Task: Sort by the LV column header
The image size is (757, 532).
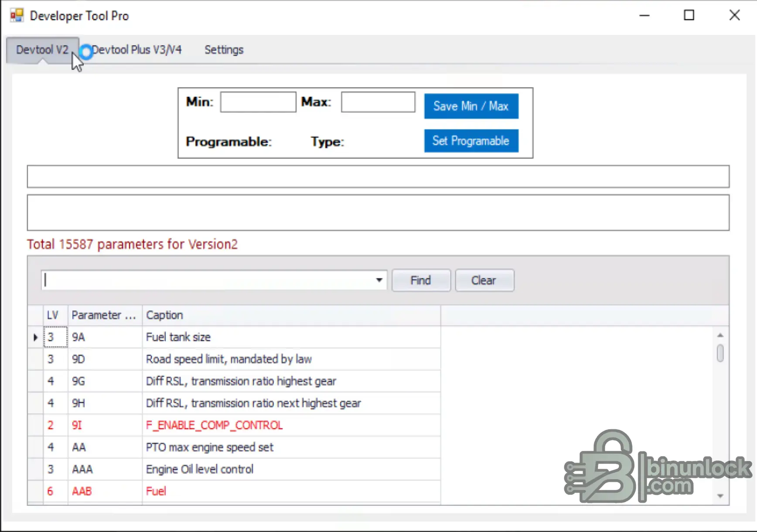Action: tap(55, 315)
